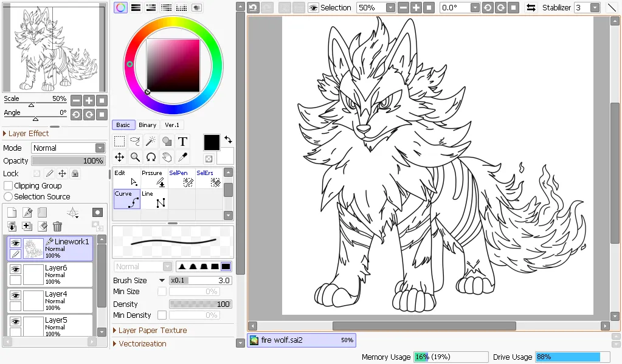Screen dimensions: 622x364
Task: Select the Selection Source radio button
Action: tap(8, 197)
